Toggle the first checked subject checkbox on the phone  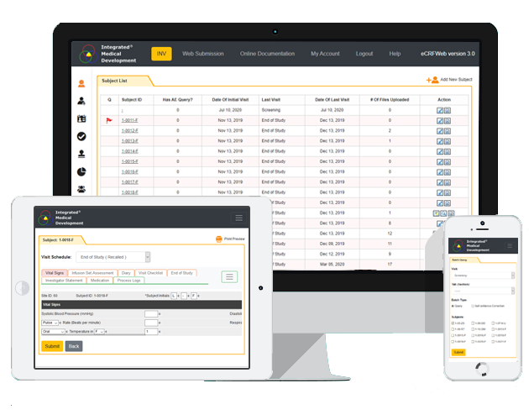coord(453,323)
